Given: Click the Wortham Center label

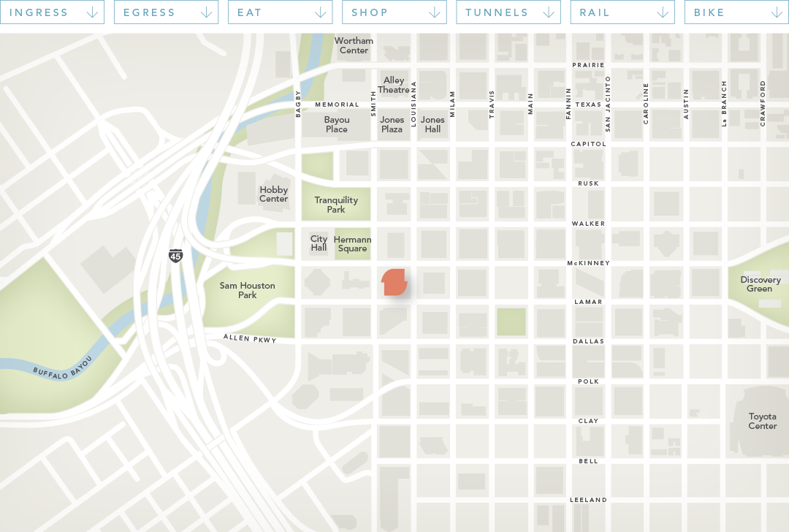Looking at the screenshot, I should (x=354, y=45).
